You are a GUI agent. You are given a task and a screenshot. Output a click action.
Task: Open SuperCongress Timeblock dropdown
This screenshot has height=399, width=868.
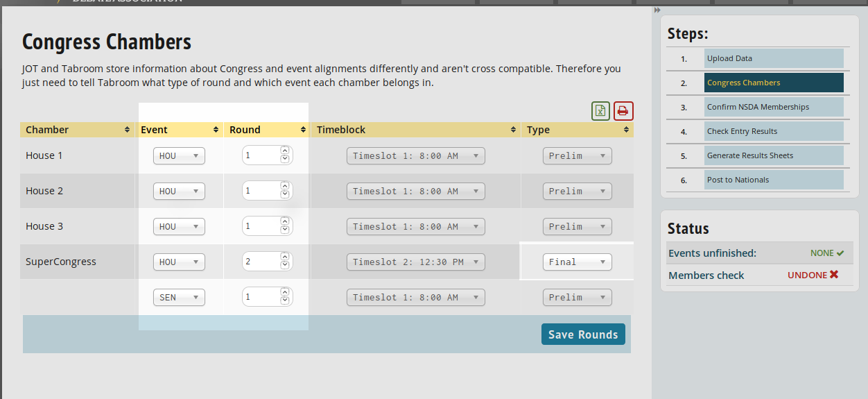(x=415, y=262)
